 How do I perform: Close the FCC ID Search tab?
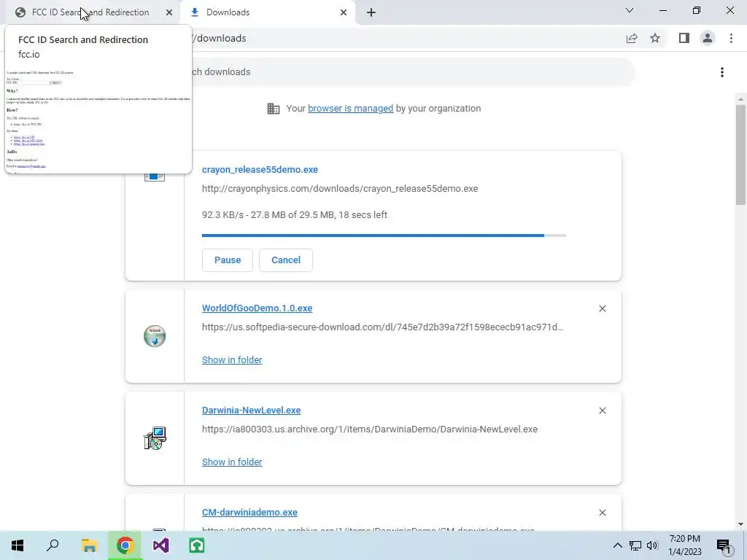pyautogui.click(x=169, y=12)
